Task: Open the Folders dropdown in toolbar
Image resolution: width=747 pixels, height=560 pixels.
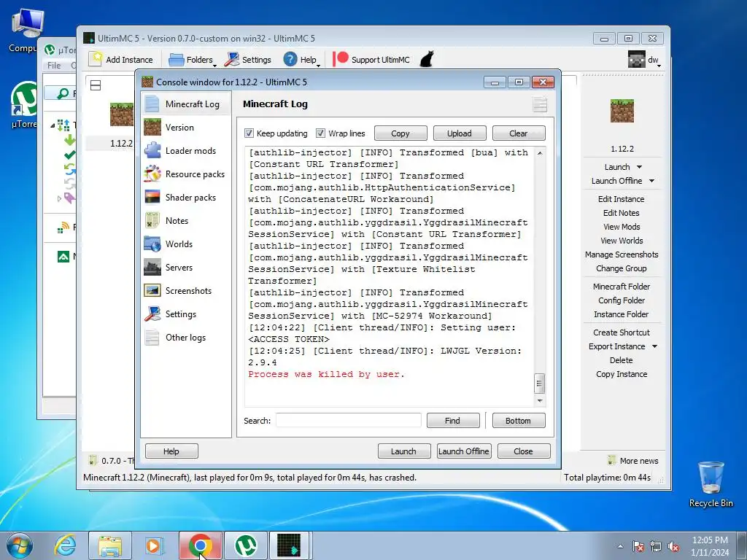Action: pos(193,60)
